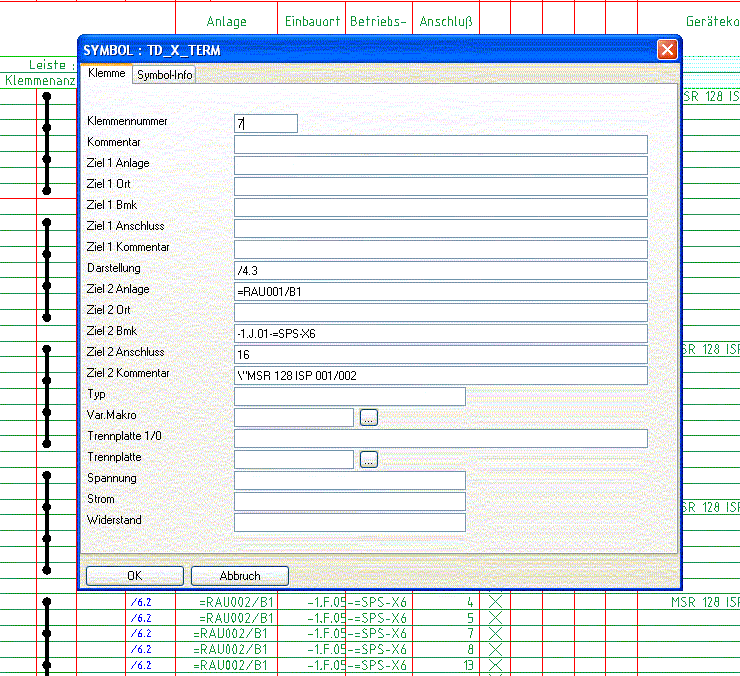Close the SYMBOL TD_X_TERM dialog
The image size is (740, 676).
tap(667, 50)
